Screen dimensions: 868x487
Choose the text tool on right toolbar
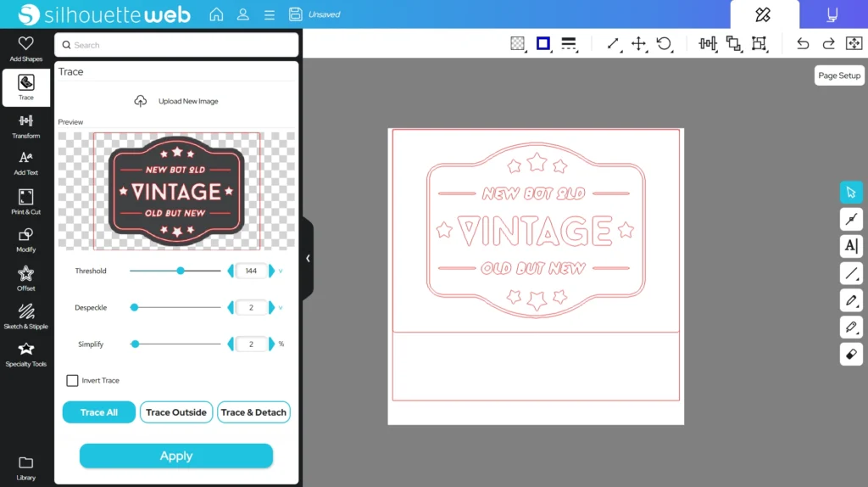[x=851, y=246]
